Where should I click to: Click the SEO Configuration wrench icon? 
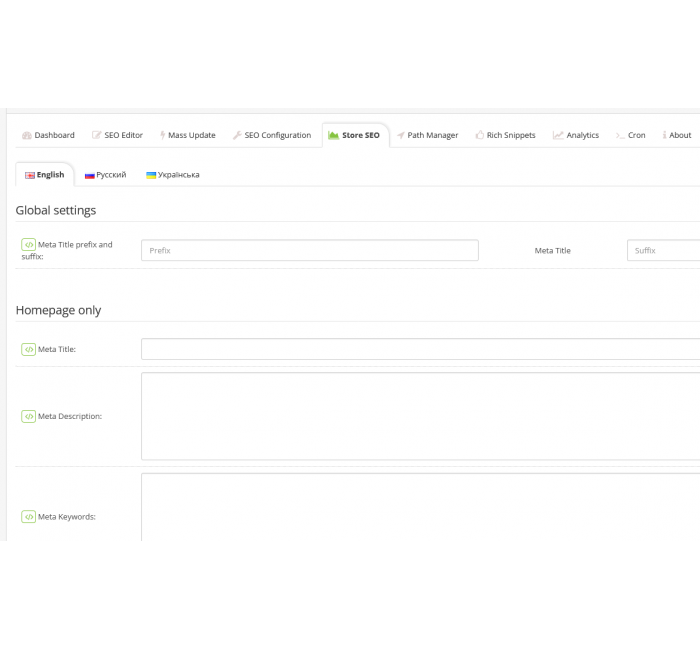click(x=237, y=135)
